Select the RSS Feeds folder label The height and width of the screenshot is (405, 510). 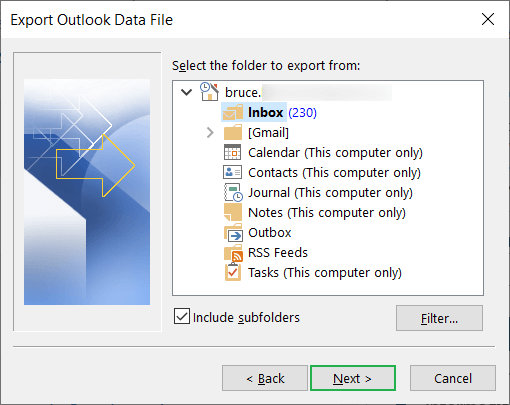tap(278, 252)
